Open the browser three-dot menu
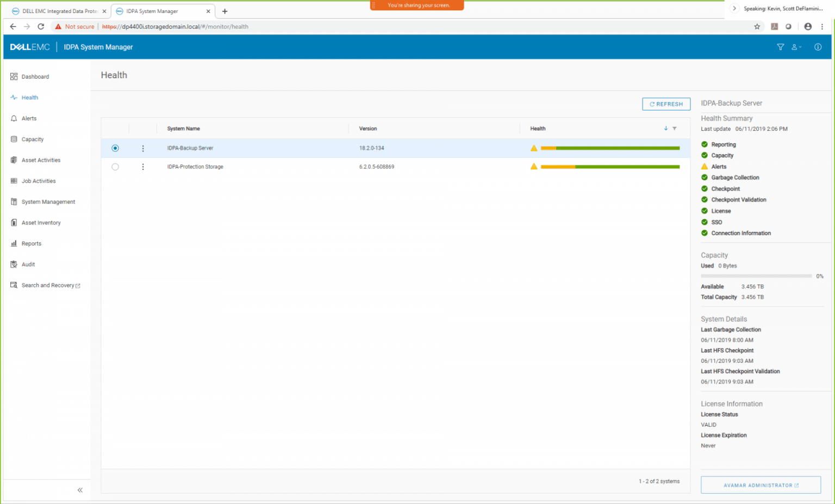The width and height of the screenshot is (835, 504). point(822,27)
